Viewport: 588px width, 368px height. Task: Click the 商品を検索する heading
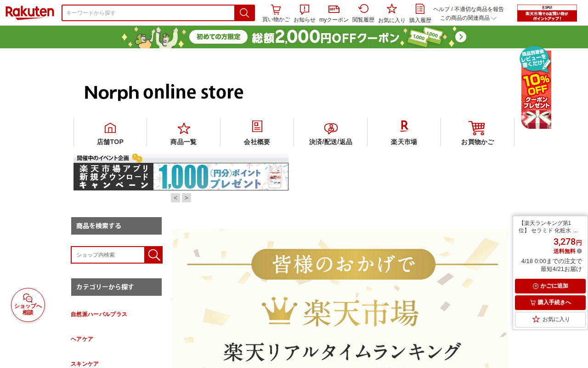tap(116, 226)
